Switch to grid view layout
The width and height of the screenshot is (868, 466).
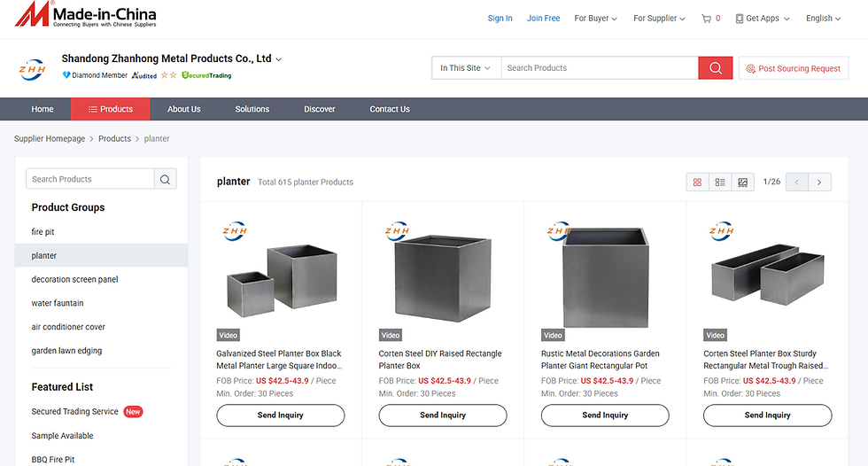(698, 183)
